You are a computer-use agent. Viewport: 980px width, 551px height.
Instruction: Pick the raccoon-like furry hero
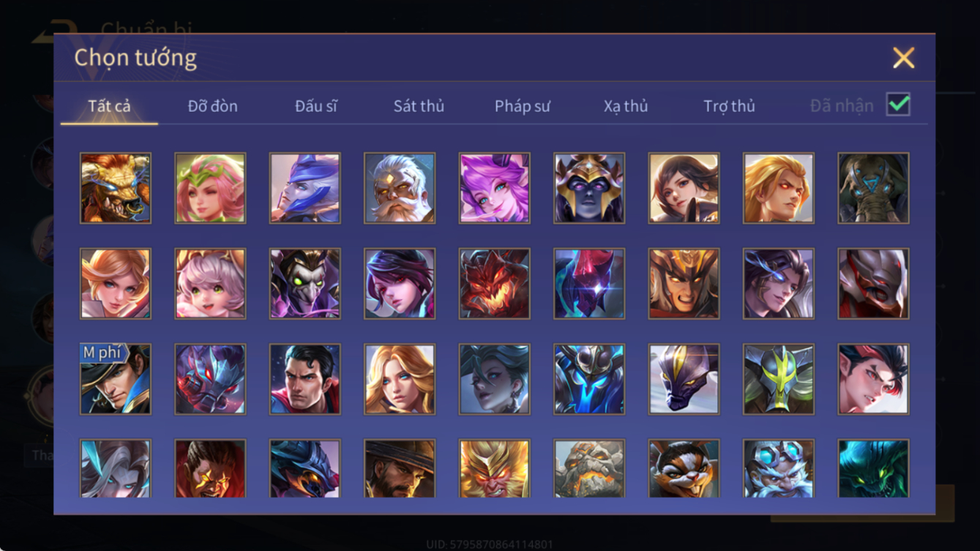pyautogui.click(x=684, y=468)
